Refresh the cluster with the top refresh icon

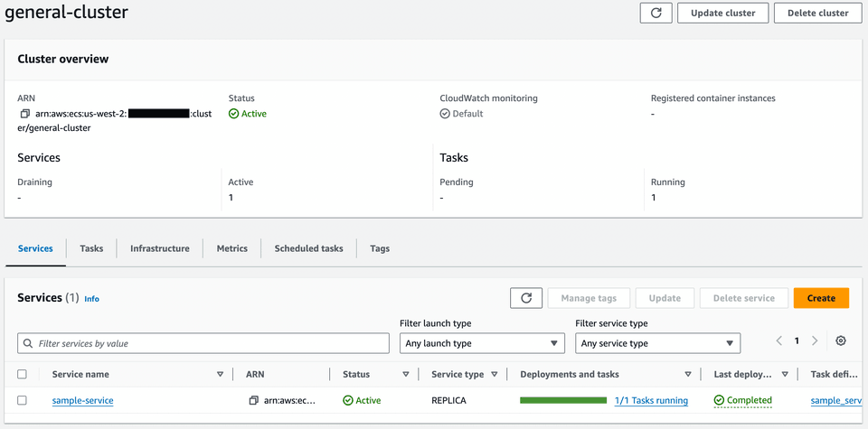pos(656,13)
